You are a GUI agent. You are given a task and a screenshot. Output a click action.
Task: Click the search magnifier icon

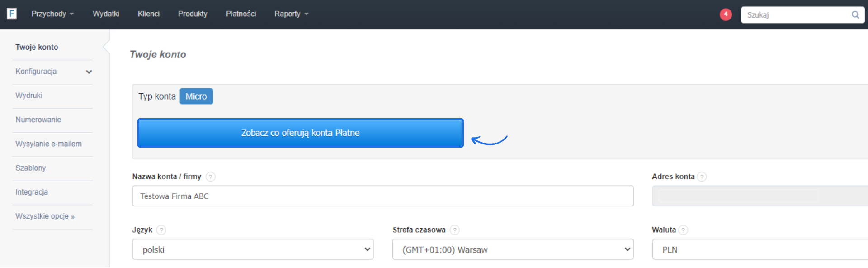(x=855, y=15)
